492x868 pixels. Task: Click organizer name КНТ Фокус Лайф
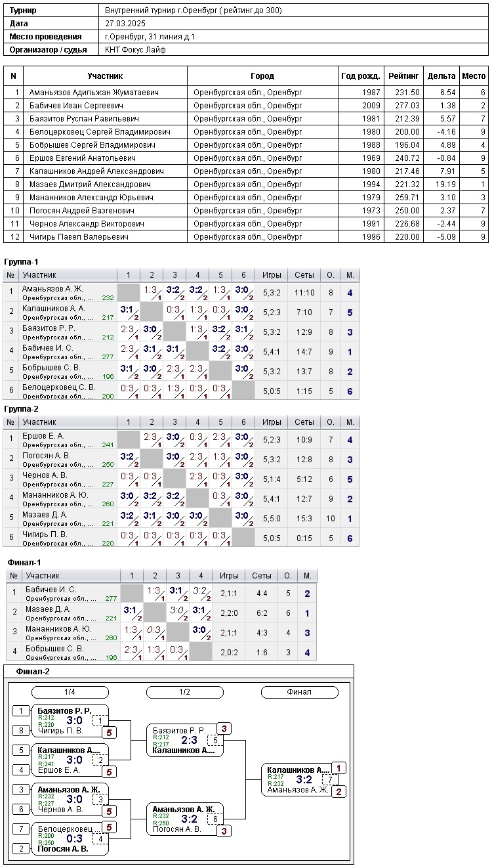tap(135, 50)
